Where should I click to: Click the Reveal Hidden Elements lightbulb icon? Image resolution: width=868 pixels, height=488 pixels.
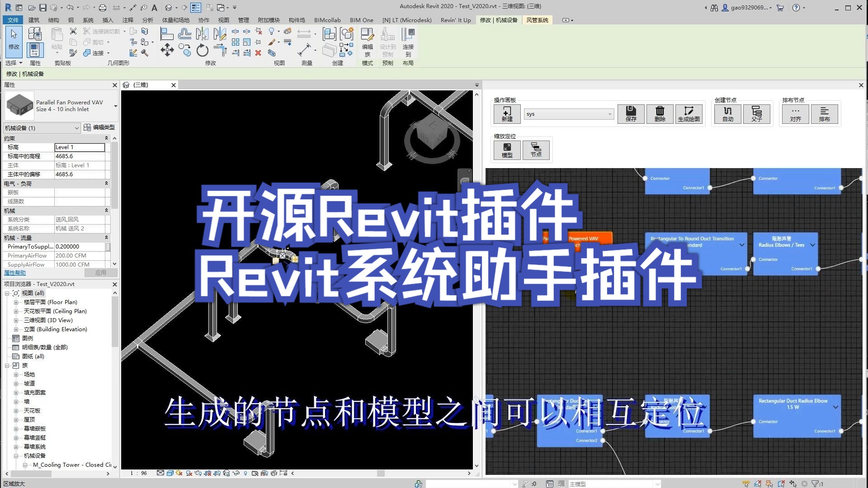point(245,473)
